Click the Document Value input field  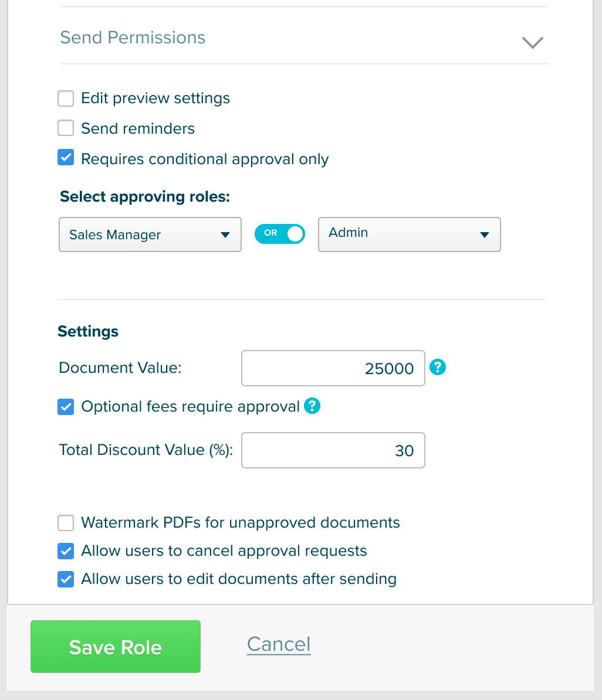(x=333, y=368)
